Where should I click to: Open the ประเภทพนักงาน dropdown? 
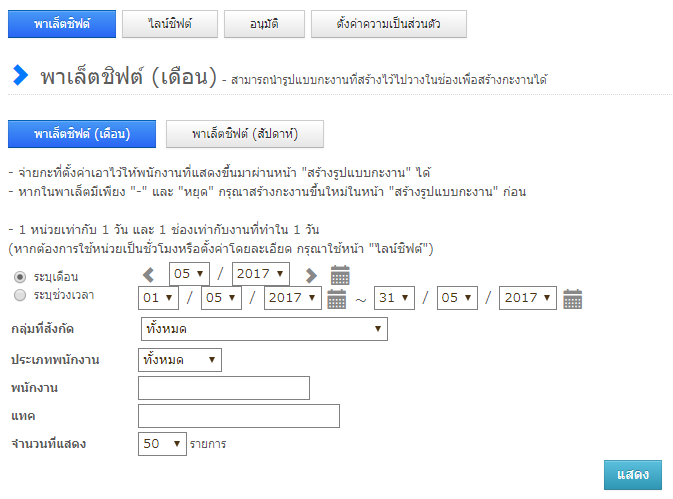180,360
